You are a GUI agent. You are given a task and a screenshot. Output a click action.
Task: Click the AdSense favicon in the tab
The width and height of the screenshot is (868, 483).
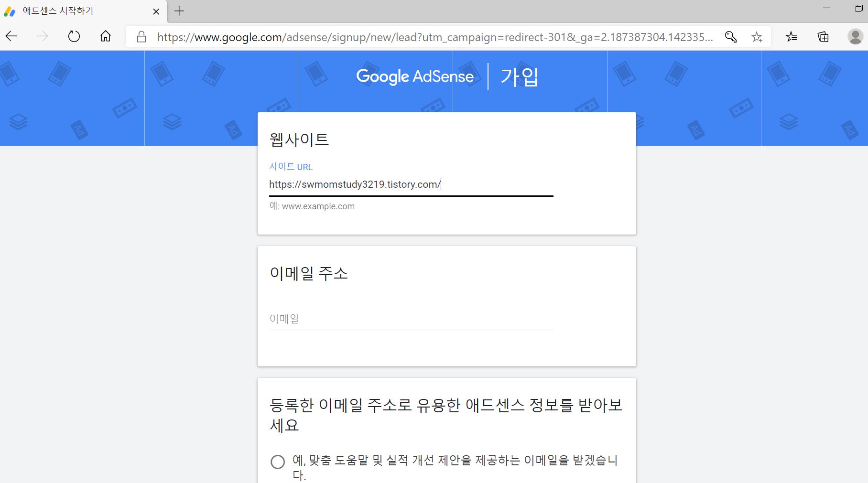pyautogui.click(x=10, y=11)
